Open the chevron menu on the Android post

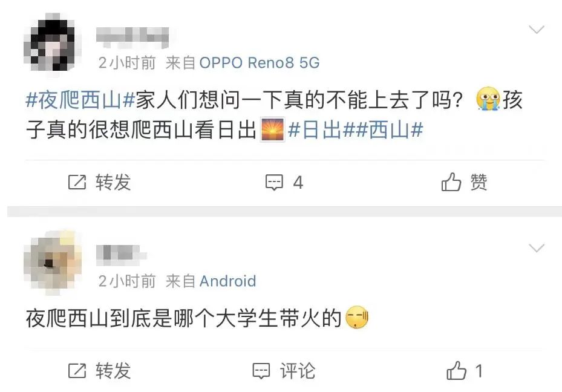pos(536,247)
